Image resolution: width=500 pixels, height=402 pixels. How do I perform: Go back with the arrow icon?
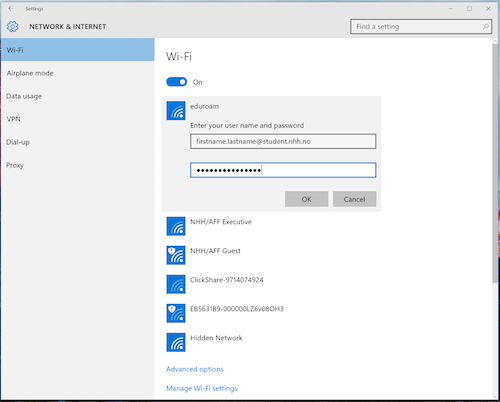[11, 9]
